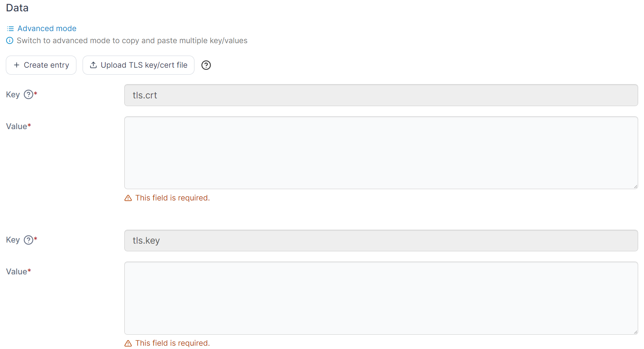
Task: Click the help icon beside the first Key label
Action: pos(29,94)
